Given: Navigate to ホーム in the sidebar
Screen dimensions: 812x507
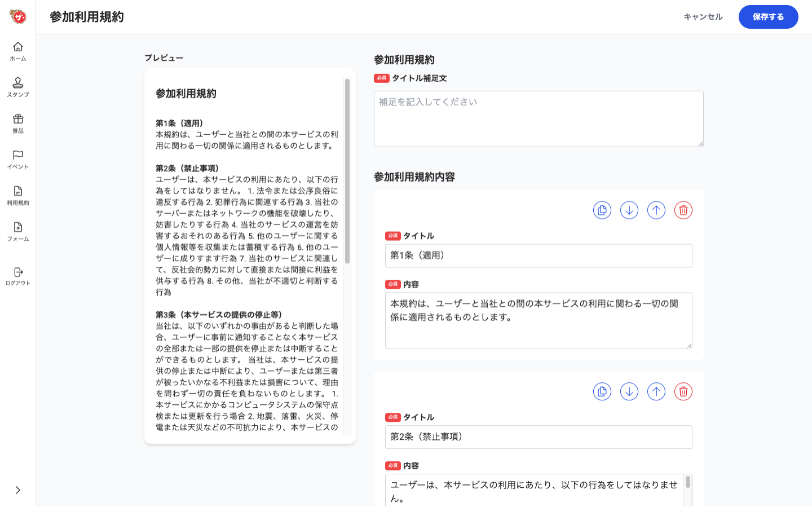Looking at the screenshot, I should click(17, 51).
